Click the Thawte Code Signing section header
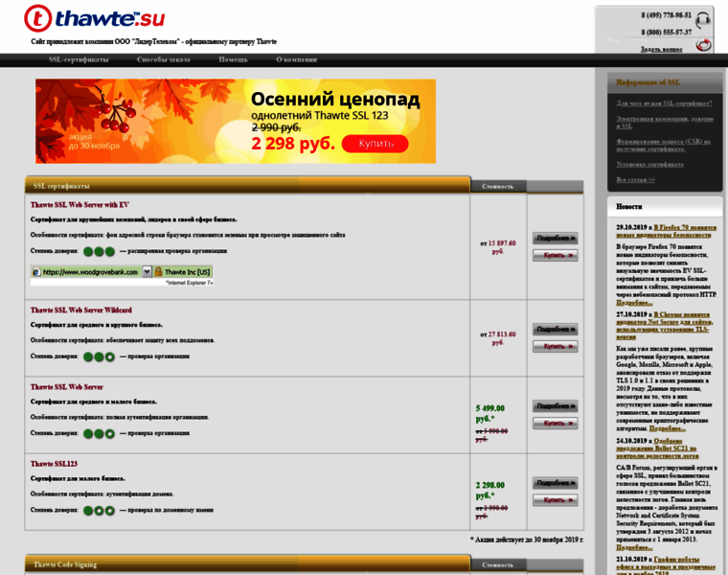 pyautogui.click(x=247, y=564)
